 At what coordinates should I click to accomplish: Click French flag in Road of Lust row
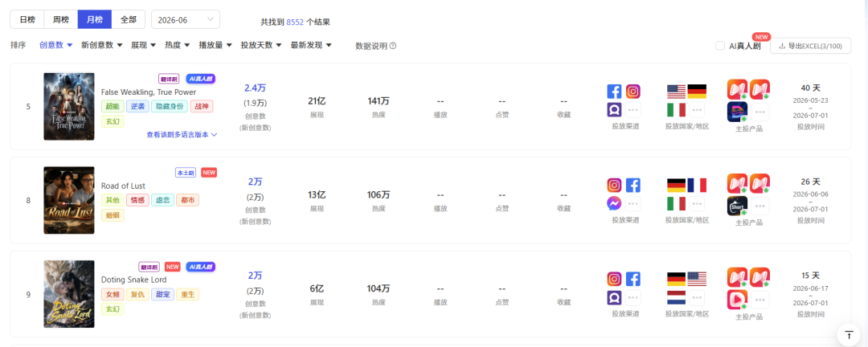[x=697, y=186]
